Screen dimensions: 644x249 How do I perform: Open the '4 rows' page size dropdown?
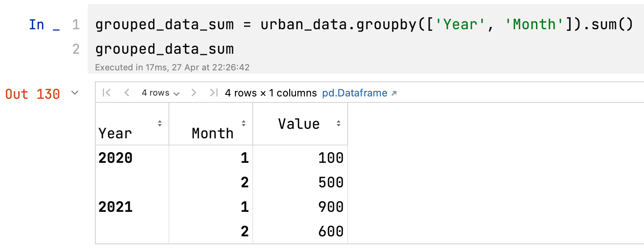161,93
